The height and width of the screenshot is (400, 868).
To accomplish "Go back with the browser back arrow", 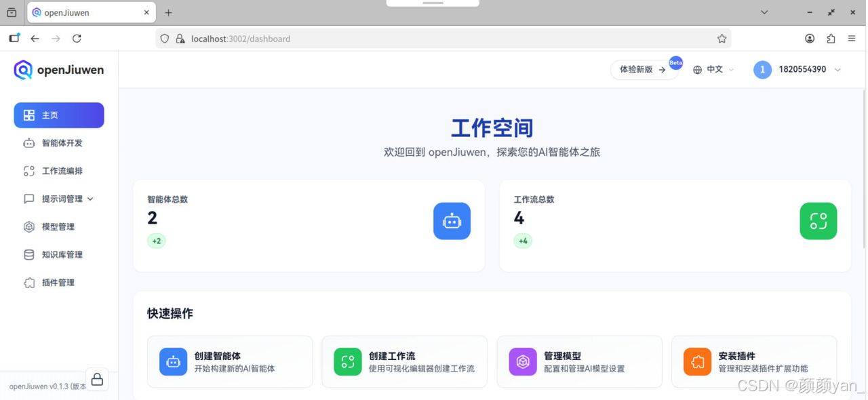I will 35,39.
